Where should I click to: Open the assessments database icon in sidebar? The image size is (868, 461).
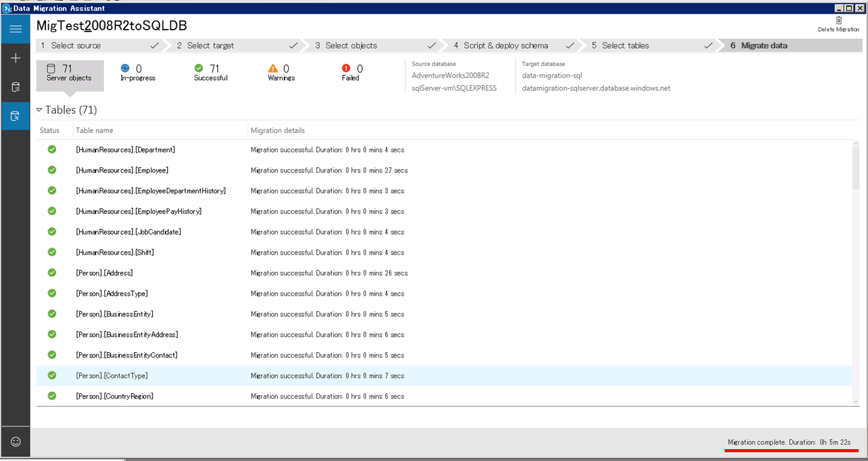[15, 87]
